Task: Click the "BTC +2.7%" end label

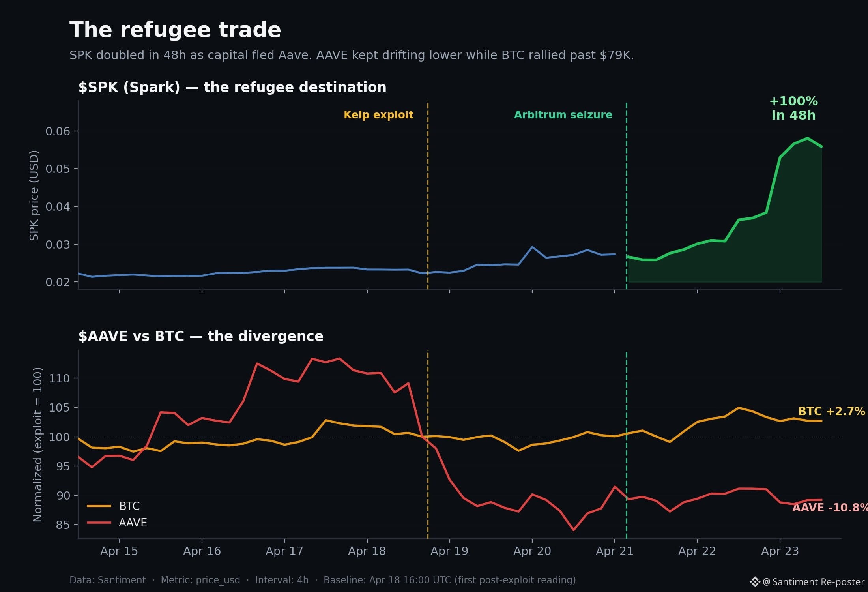Action: coord(832,412)
